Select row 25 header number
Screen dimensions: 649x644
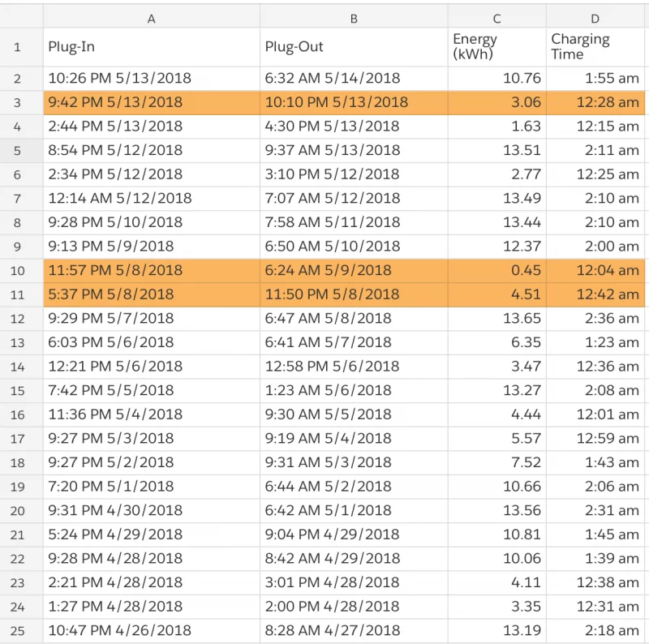point(17,630)
